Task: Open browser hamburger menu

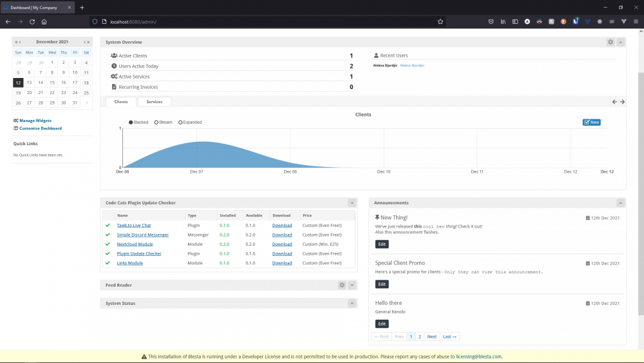Action: (636, 22)
